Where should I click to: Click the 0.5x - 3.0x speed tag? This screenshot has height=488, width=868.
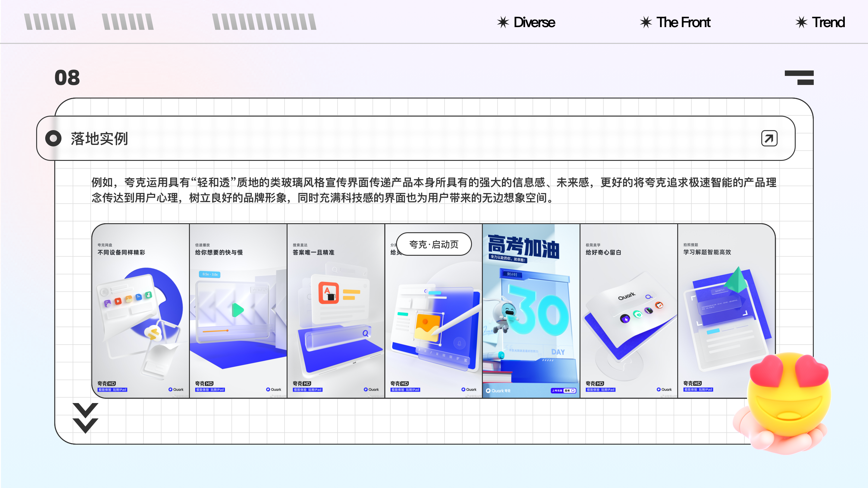tap(209, 274)
